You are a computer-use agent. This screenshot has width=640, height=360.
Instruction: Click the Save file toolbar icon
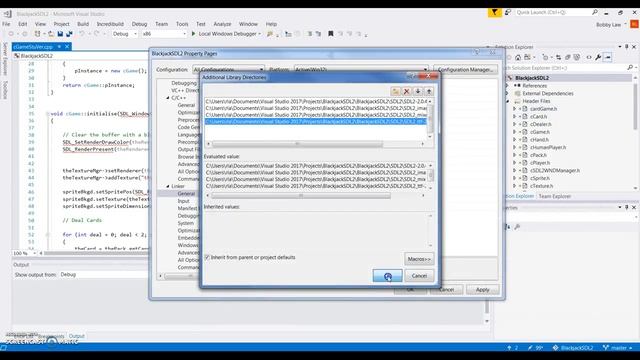tap(60, 34)
